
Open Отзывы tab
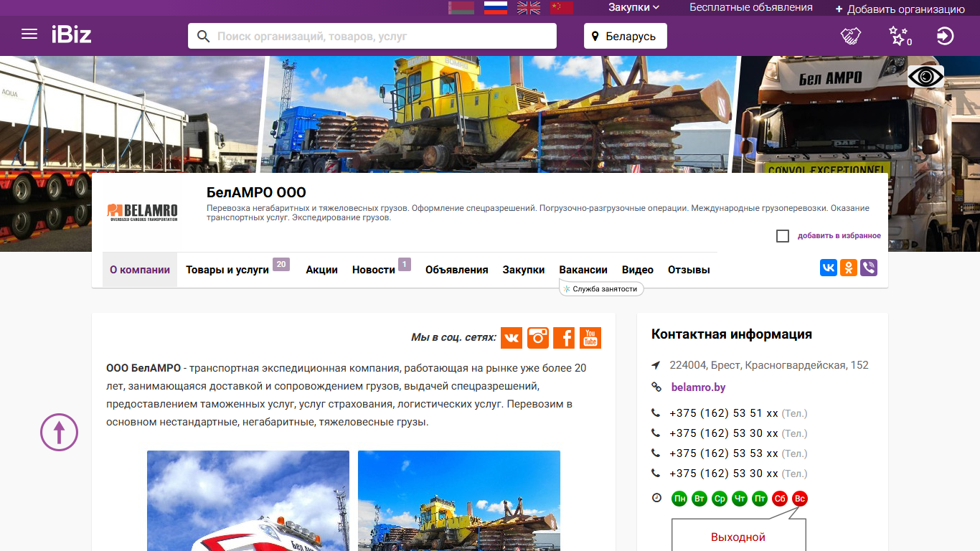(689, 270)
